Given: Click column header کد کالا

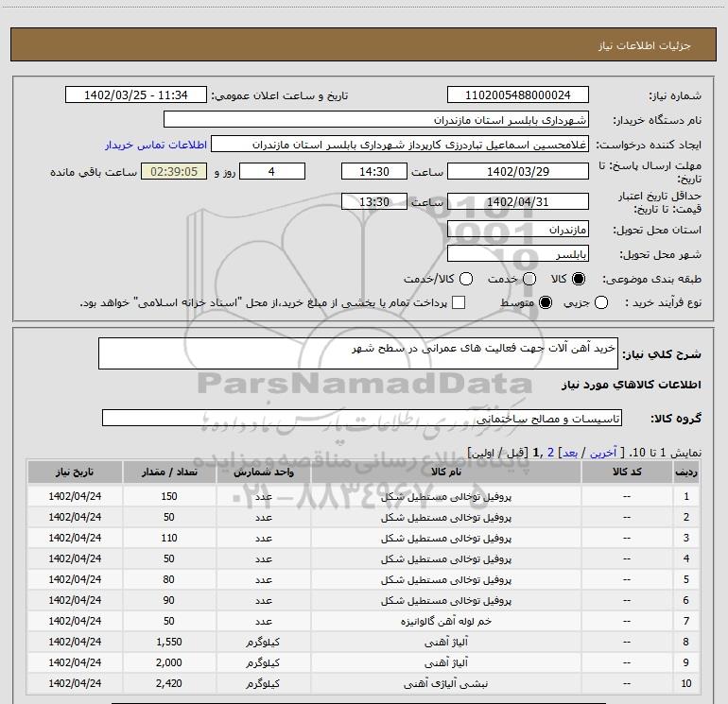Looking at the screenshot, I should [x=627, y=472].
